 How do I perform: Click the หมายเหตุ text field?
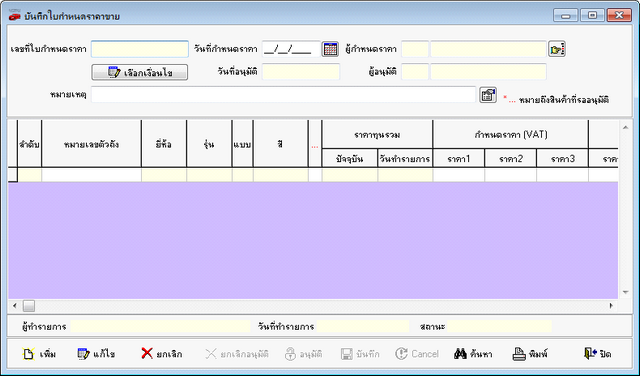click(x=283, y=95)
